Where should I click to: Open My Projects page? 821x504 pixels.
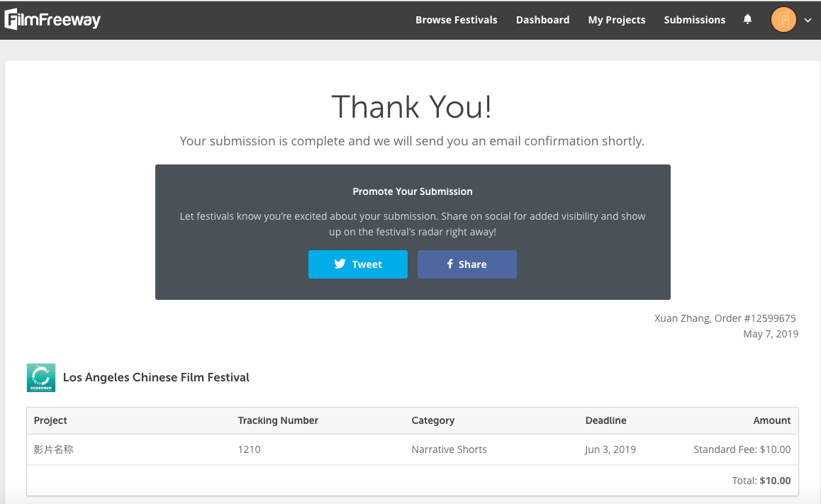tap(616, 20)
